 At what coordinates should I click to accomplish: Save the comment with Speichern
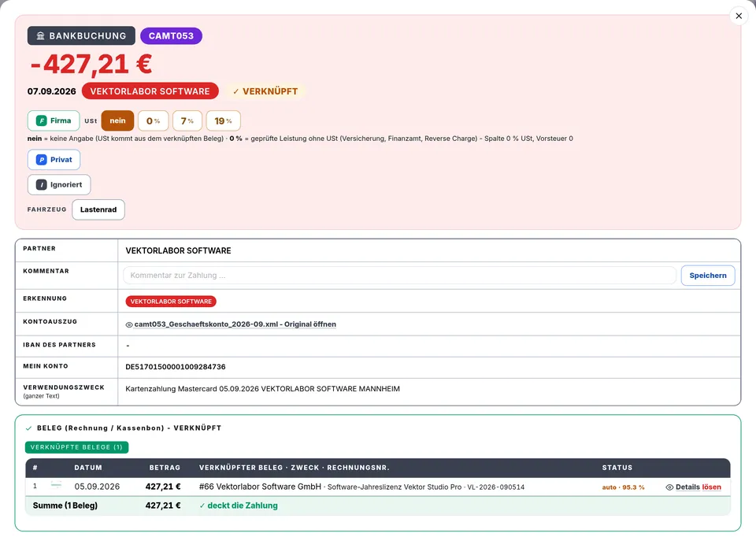pyautogui.click(x=708, y=276)
